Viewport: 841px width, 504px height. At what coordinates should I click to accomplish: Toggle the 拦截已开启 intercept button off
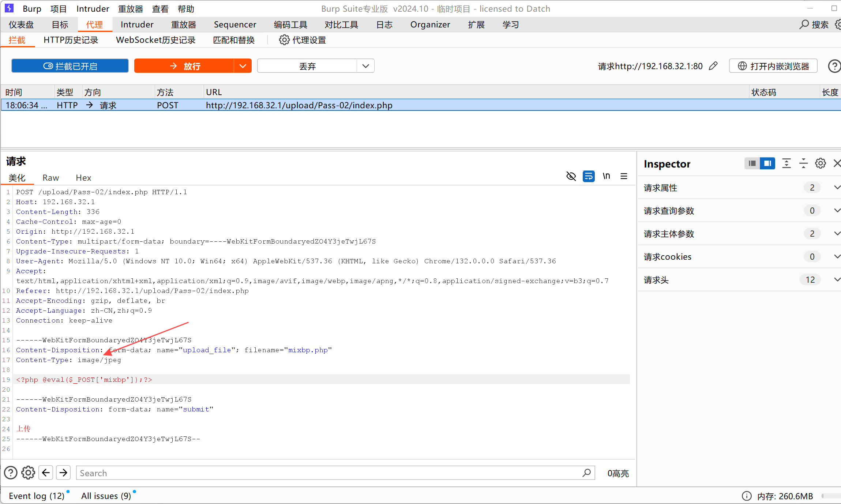[70, 66]
